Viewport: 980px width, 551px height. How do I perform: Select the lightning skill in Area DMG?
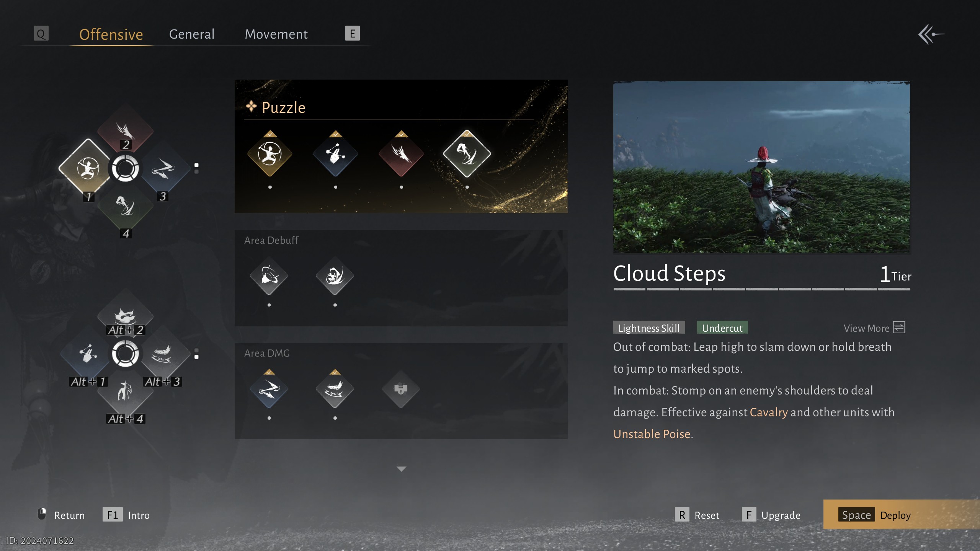coord(269,389)
